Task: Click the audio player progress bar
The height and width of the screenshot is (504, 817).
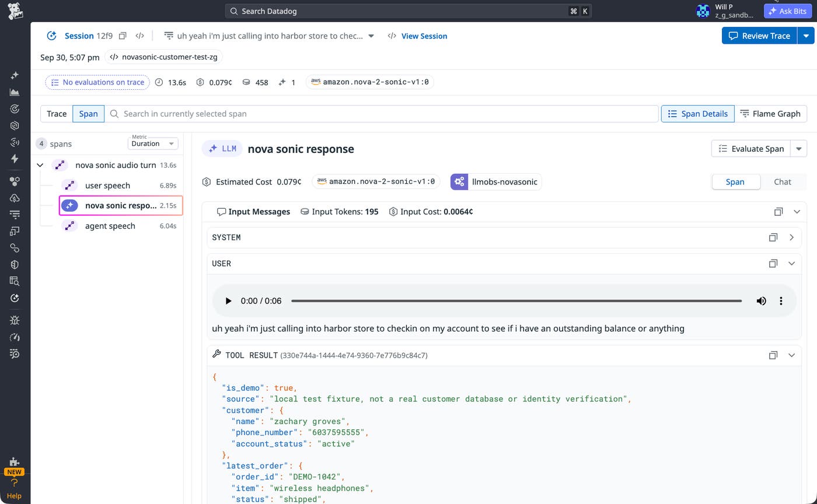Action: 516,301
